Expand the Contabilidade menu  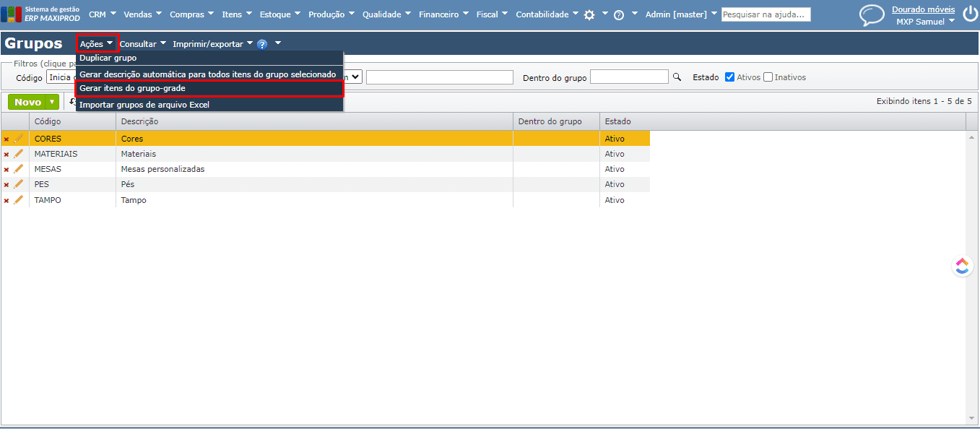547,14
